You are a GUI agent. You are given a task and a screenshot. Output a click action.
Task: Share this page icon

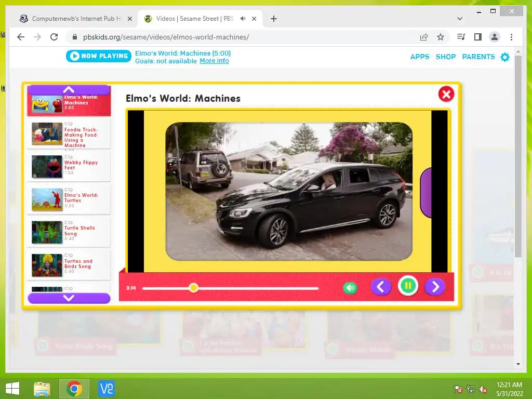pyautogui.click(x=424, y=37)
